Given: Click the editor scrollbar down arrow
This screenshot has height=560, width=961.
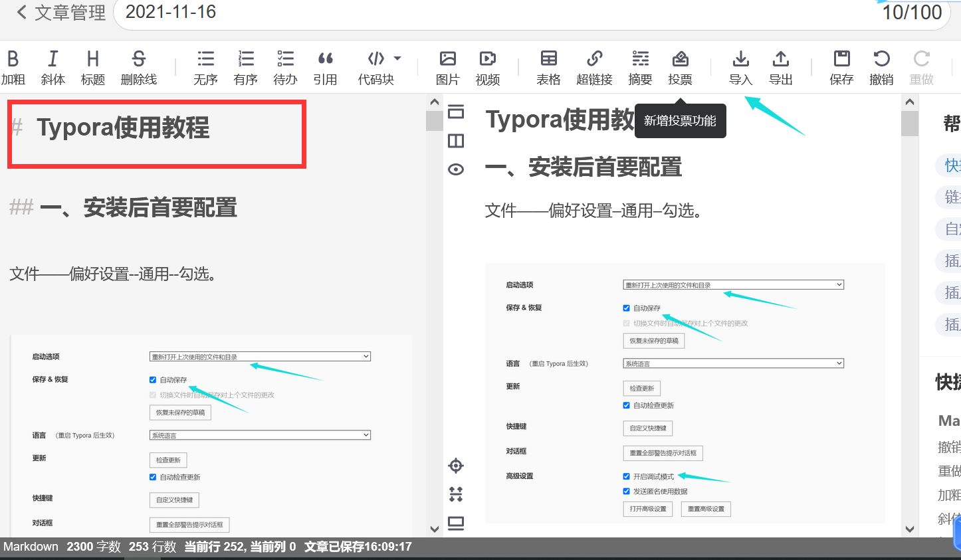Looking at the screenshot, I should point(435,529).
